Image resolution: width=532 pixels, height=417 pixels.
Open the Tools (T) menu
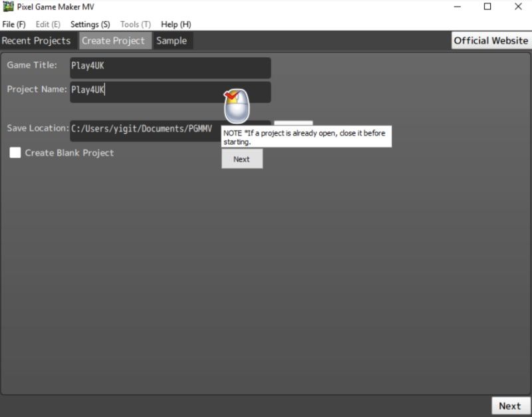tap(136, 25)
